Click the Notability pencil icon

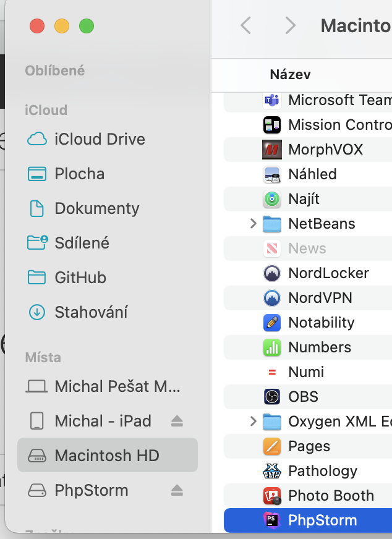pos(272,323)
